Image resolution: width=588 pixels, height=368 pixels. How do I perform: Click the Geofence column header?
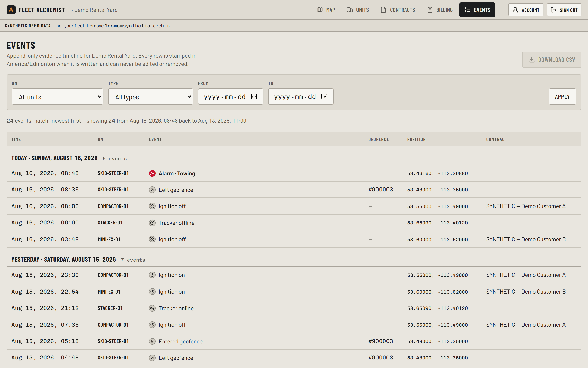pyautogui.click(x=379, y=139)
